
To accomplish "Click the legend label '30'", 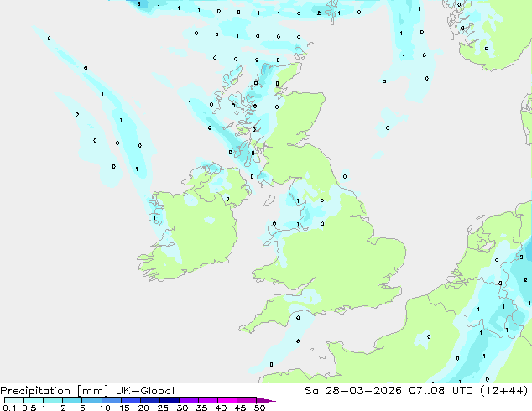I will point(182,408).
